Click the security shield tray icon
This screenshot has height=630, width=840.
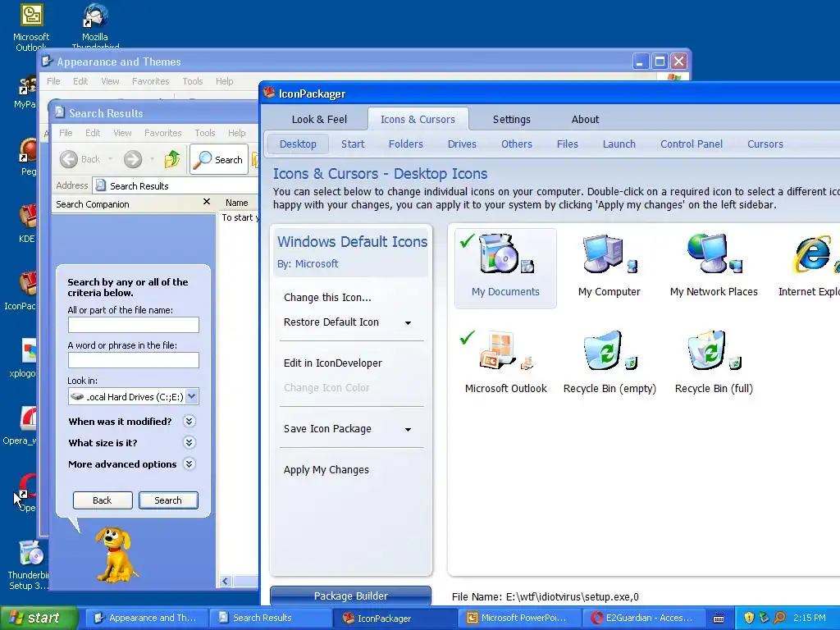tap(749, 618)
